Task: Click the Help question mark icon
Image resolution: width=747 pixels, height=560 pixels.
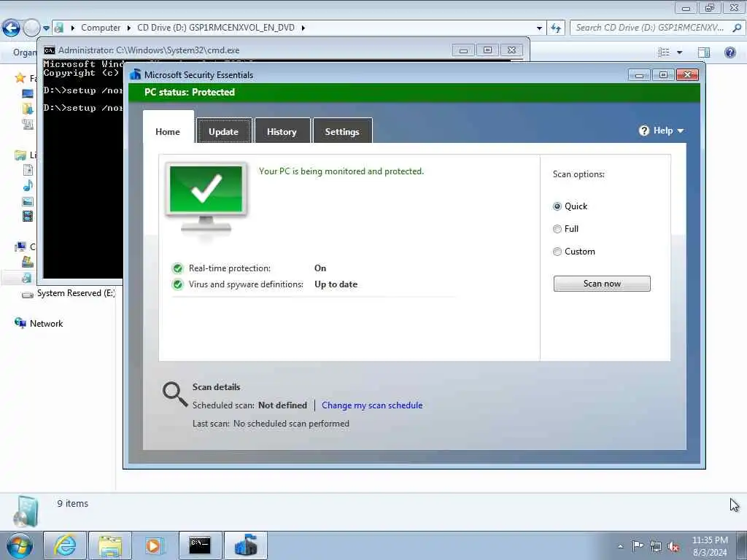Action: pos(644,131)
